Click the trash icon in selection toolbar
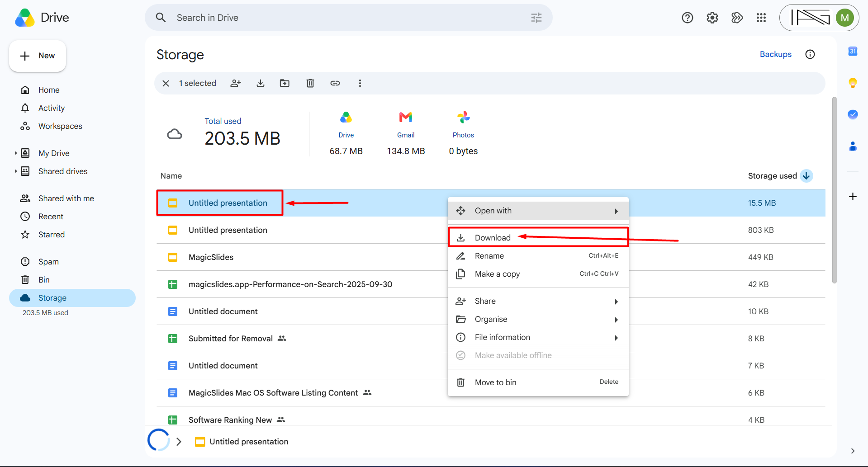This screenshot has height=467, width=868. pyautogui.click(x=310, y=83)
